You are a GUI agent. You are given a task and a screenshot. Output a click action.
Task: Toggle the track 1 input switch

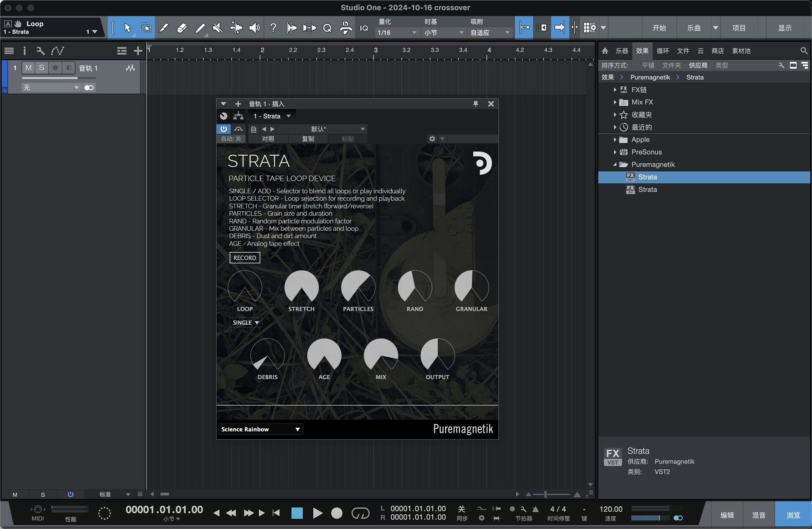tap(89, 88)
